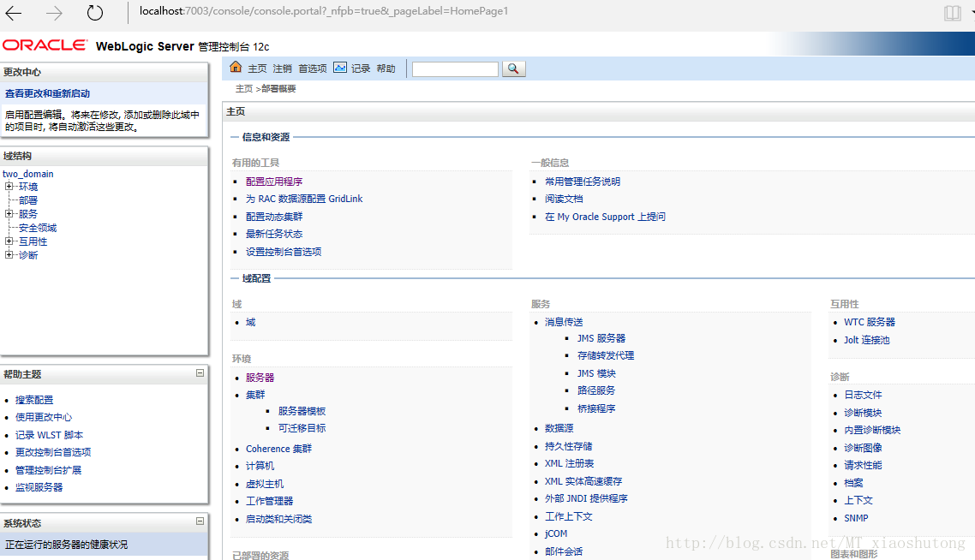Open 首选项 preferences
Screen dimensions: 975x560
click(312, 69)
